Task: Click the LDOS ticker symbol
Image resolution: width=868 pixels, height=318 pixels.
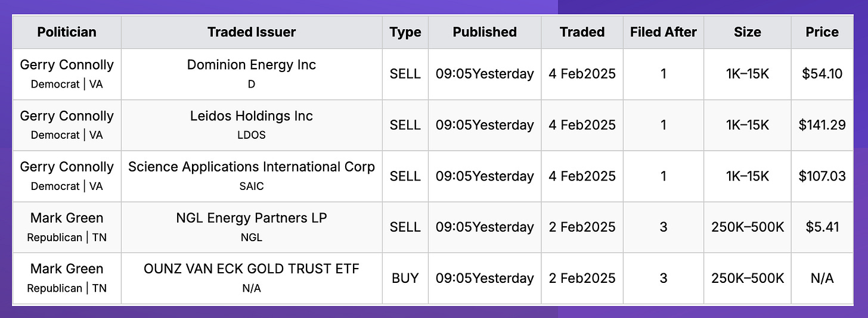Action: (252, 135)
